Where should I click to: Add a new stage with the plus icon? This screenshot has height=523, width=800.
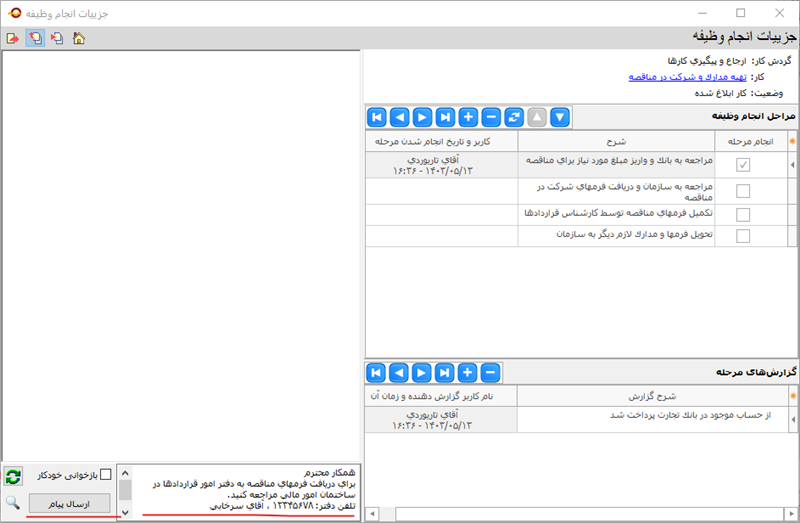click(468, 117)
